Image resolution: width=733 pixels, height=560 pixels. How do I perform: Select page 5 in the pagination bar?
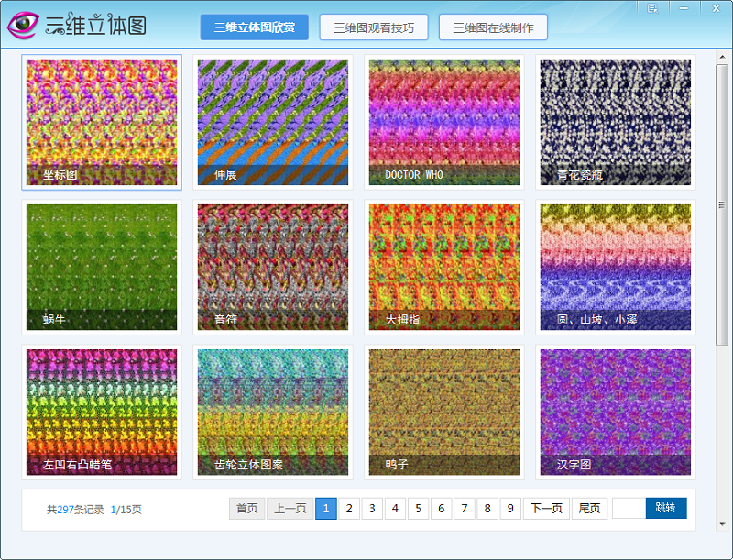[x=418, y=508]
